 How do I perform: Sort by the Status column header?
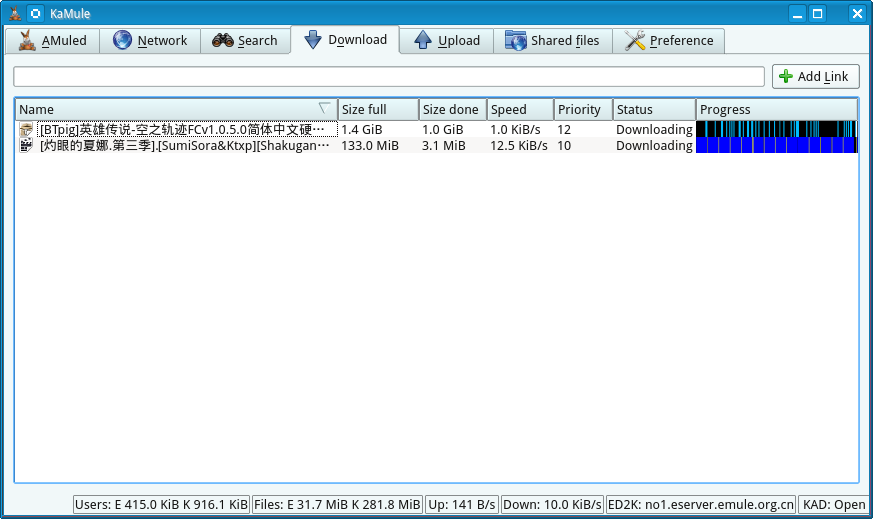[654, 109]
